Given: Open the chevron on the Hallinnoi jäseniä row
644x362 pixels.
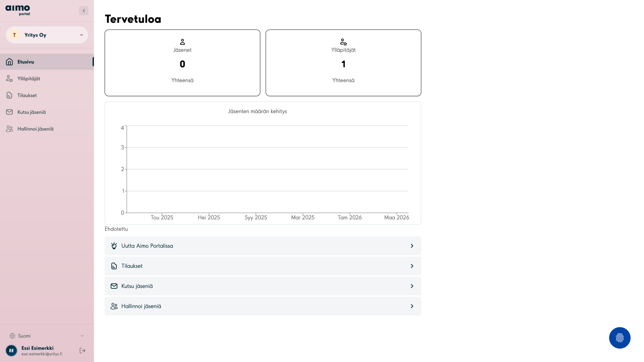Looking at the screenshot, I should click(412, 306).
